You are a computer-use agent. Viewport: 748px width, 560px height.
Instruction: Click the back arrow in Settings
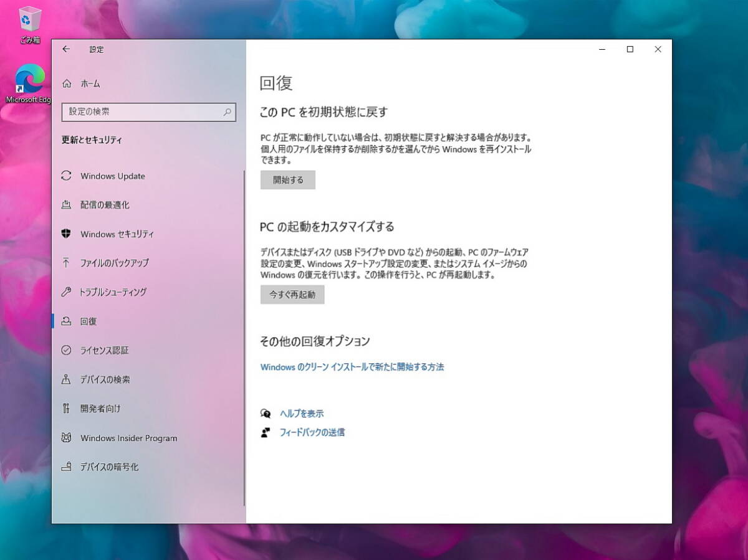click(66, 49)
